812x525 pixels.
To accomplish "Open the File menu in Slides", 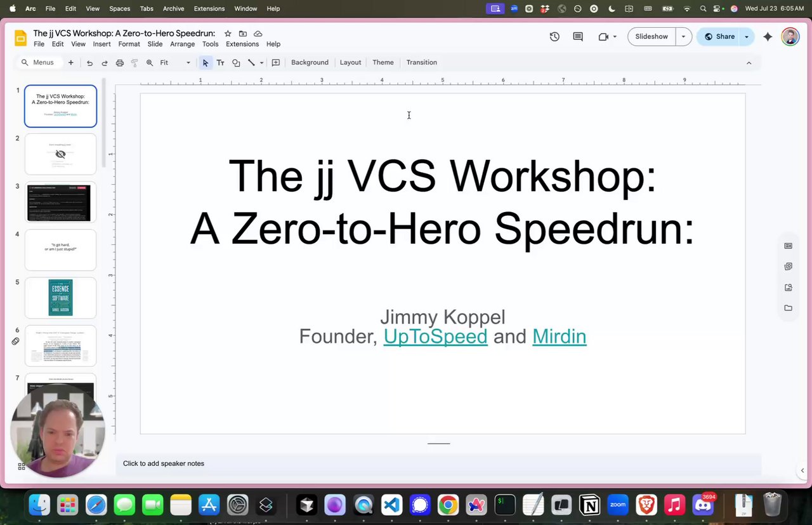I will (x=39, y=44).
